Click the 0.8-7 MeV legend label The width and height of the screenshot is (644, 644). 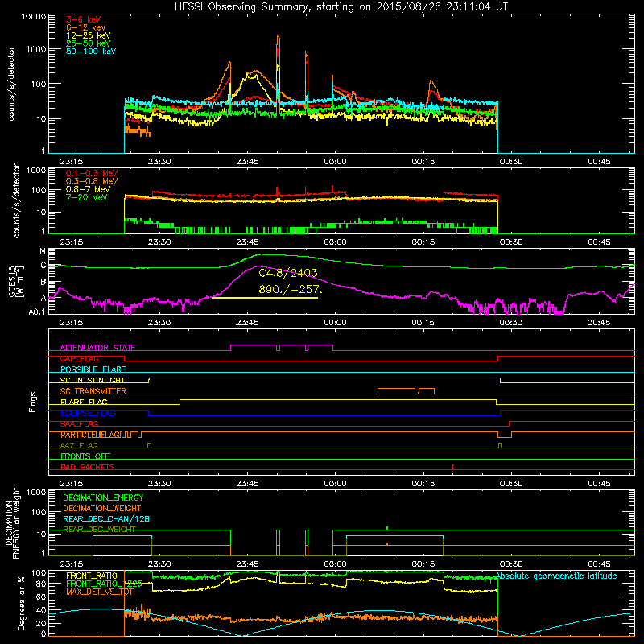point(88,189)
